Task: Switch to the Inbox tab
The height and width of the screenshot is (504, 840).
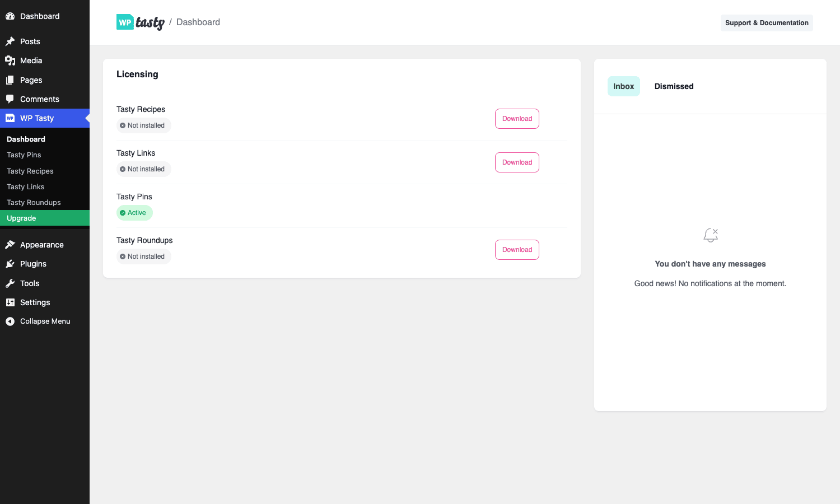Action: click(624, 86)
